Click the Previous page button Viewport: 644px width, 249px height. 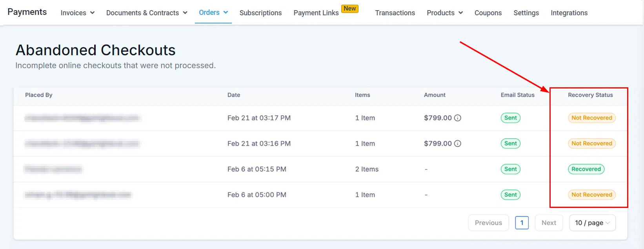[488, 223]
